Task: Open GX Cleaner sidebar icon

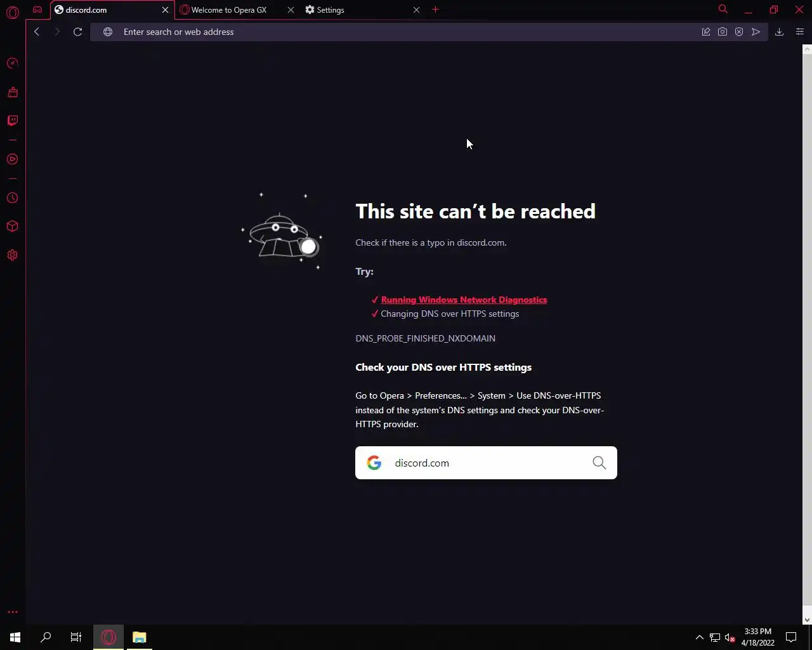Action: click(x=12, y=93)
